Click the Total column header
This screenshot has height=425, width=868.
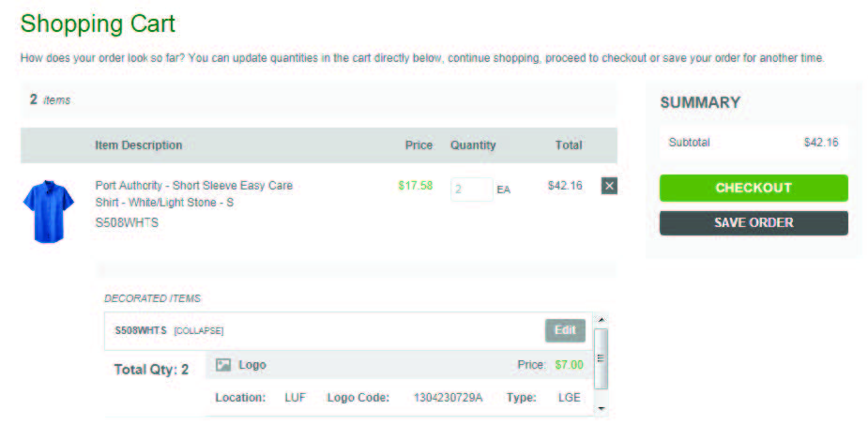pyautogui.click(x=568, y=145)
